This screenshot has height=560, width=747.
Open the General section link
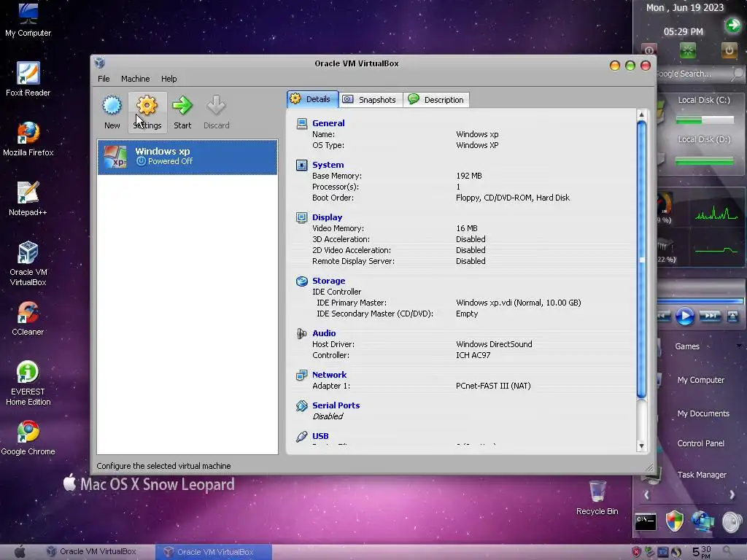[328, 122]
